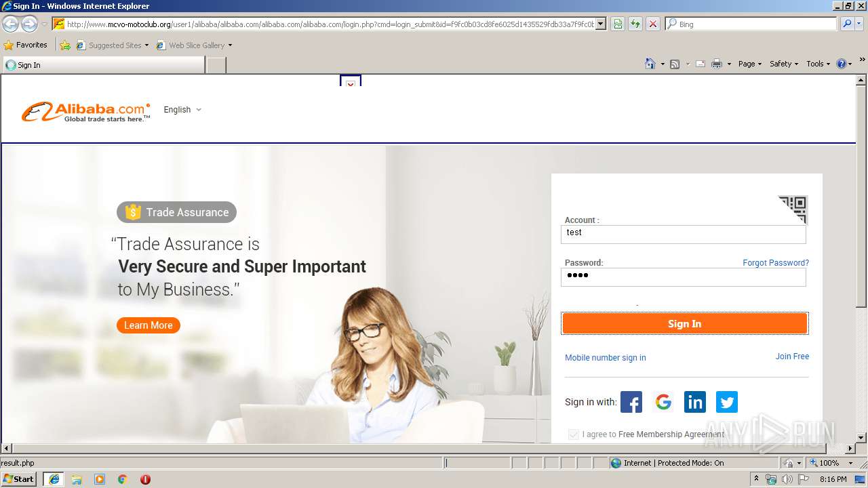The height and width of the screenshot is (488, 868).
Task: Show hidden system tray icons
Action: (x=757, y=479)
